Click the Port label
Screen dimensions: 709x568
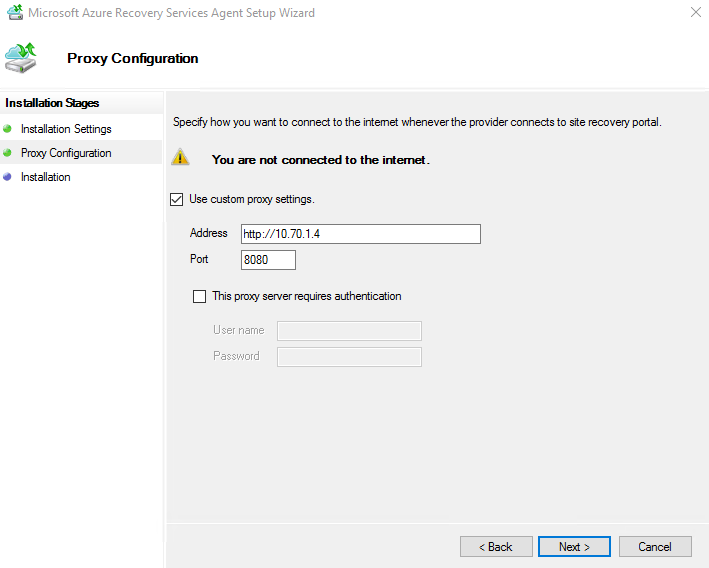199,259
